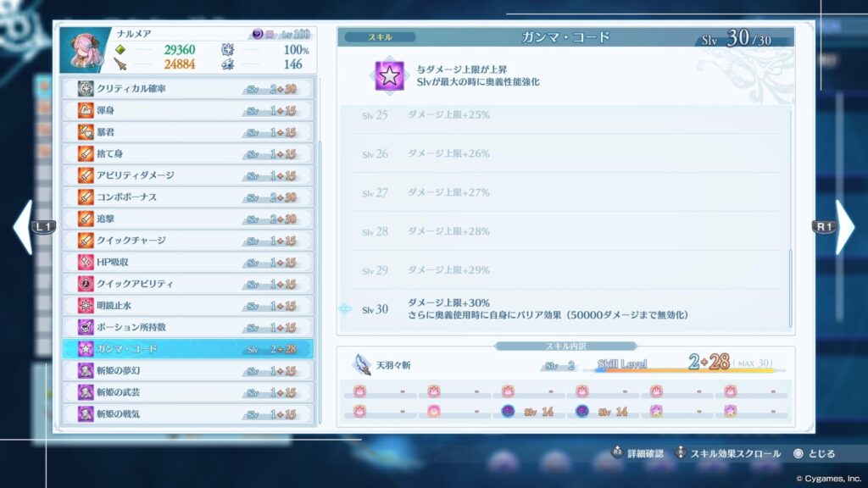Click the クリティカル確率 skill icon

(x=86, y=89)
